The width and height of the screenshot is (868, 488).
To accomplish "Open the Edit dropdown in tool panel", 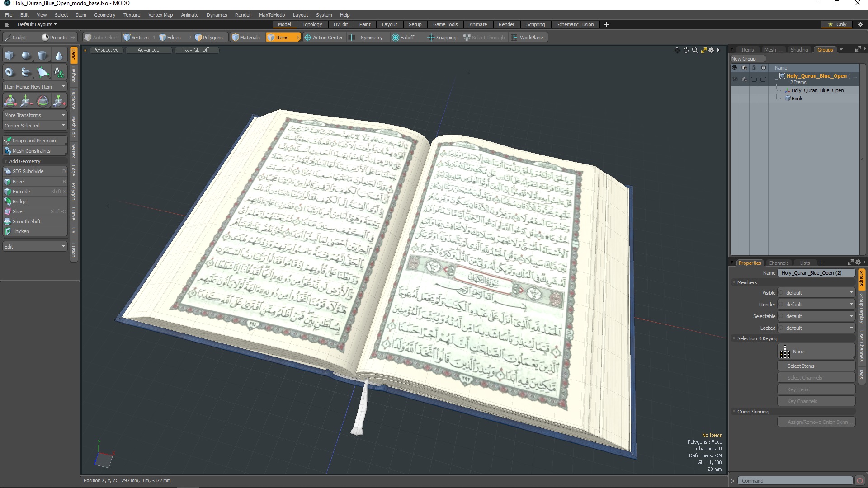I will tap(35, 247).
